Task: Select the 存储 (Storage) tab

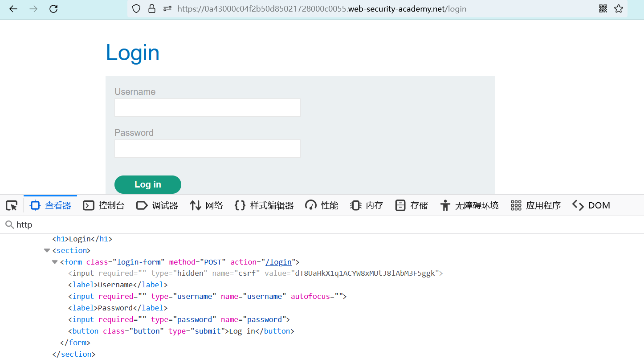Action: [x=412, y=205]
